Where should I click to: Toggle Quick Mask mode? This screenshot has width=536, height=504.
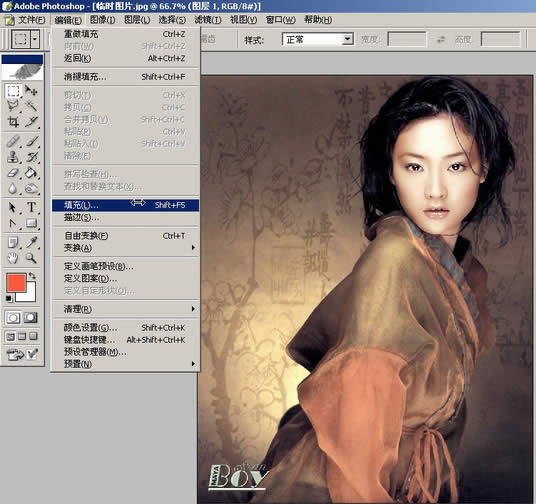31,318
